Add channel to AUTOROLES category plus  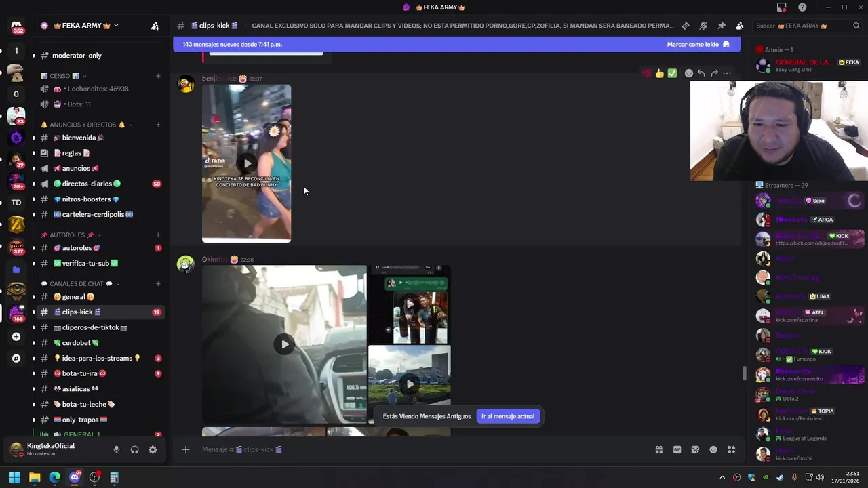(x=158, y=235)
